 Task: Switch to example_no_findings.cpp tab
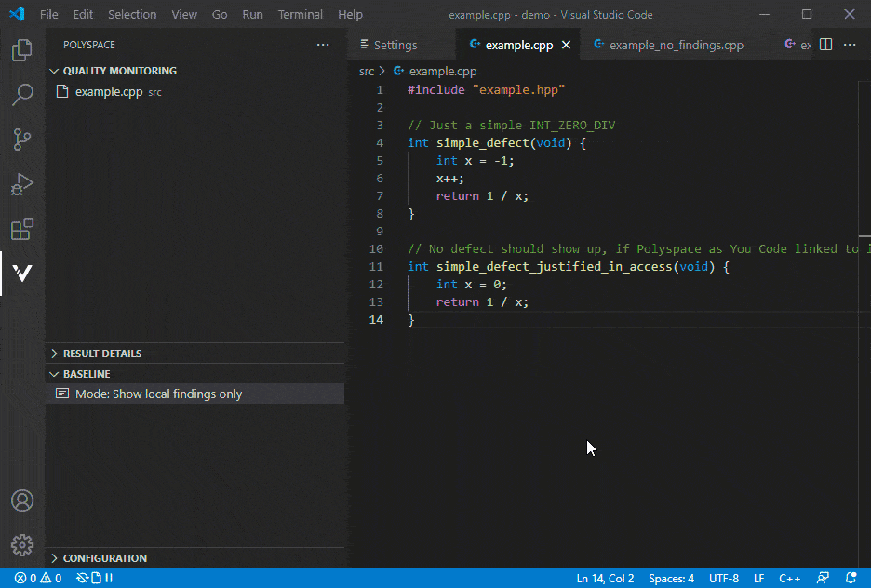click(x=676, y=45)
